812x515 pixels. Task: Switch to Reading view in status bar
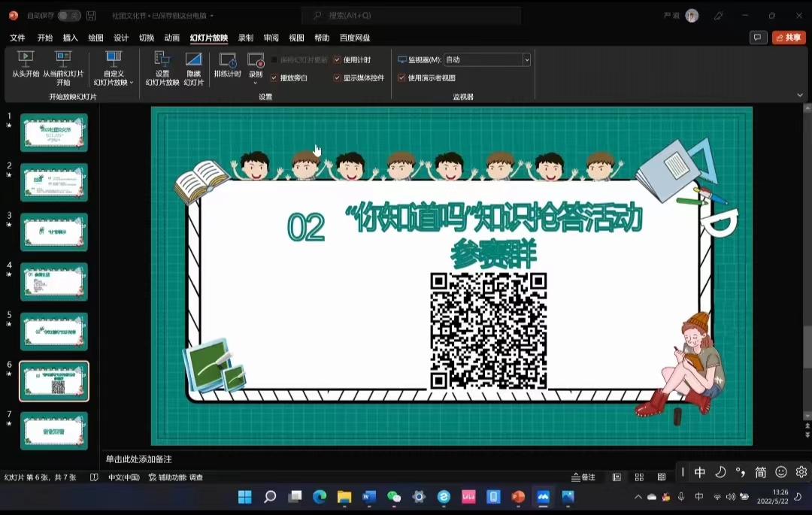[x=662, y=477]
